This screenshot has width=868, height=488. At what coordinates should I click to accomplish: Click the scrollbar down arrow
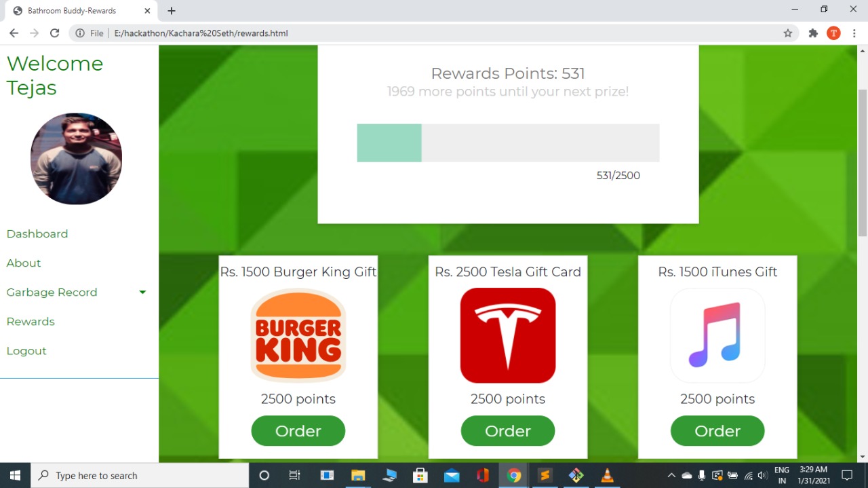tap(863, 457)
